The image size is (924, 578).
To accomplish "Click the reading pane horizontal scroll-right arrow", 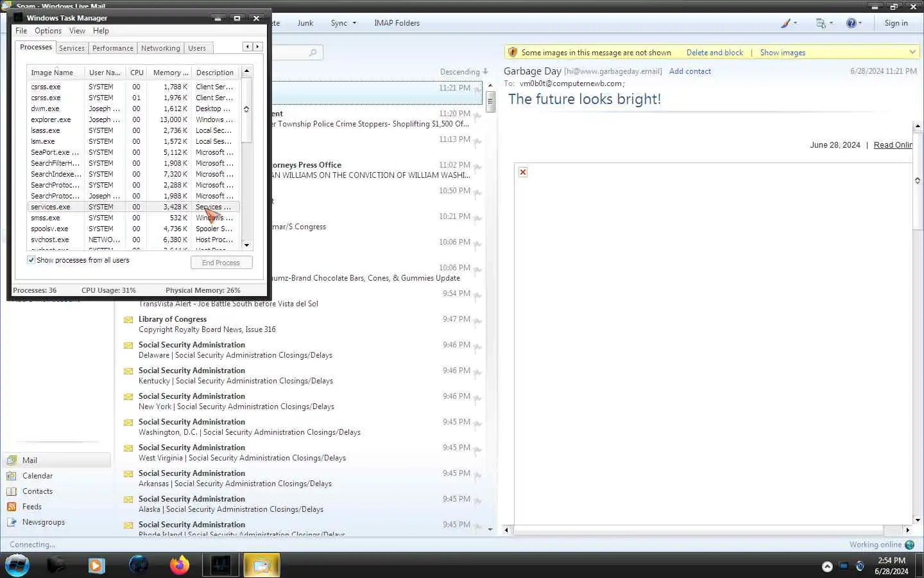I will point(907,530).
